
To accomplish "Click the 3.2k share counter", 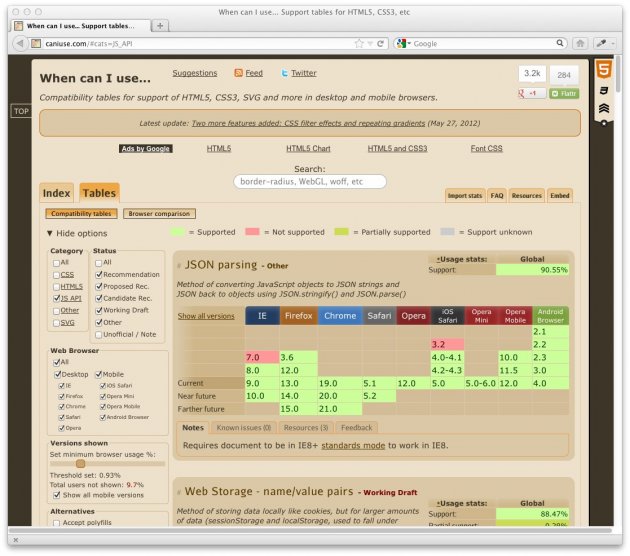I will [532, 74].
